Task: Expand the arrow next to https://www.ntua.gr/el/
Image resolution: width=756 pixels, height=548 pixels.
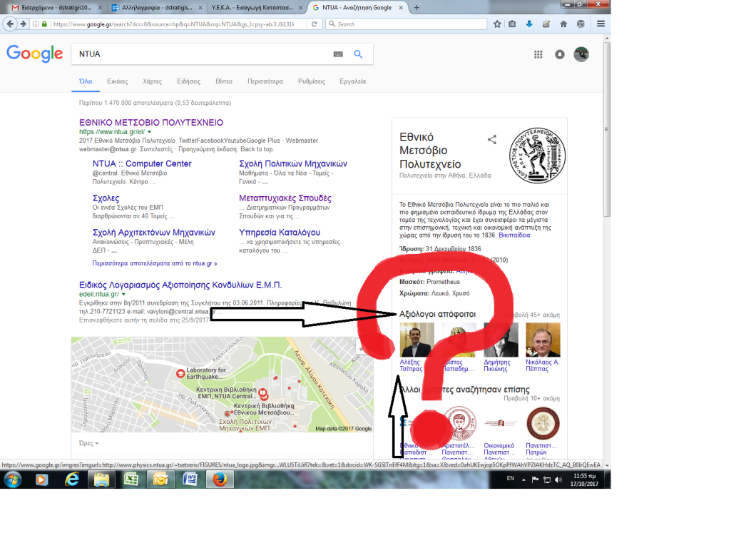Action: pyautogui.click(x=150, y=132)
